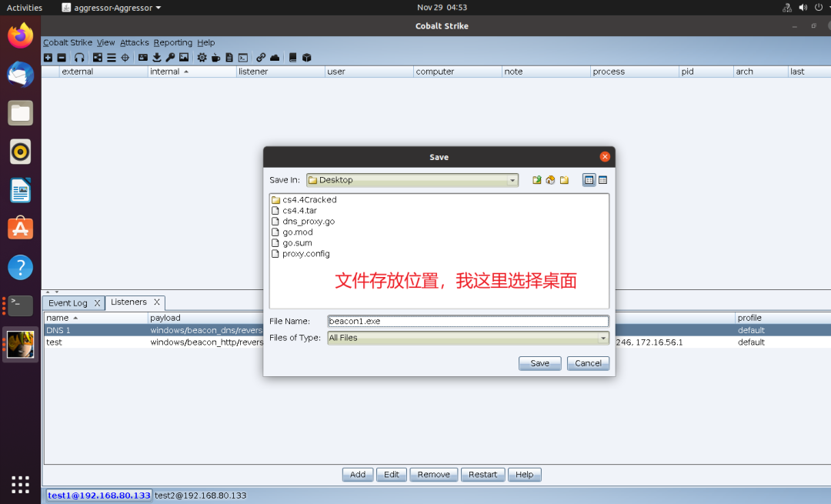This screenshot has height=504, width=831.
Task: Open Show Applications grid in the dock
Action: (x=20, y=485)
